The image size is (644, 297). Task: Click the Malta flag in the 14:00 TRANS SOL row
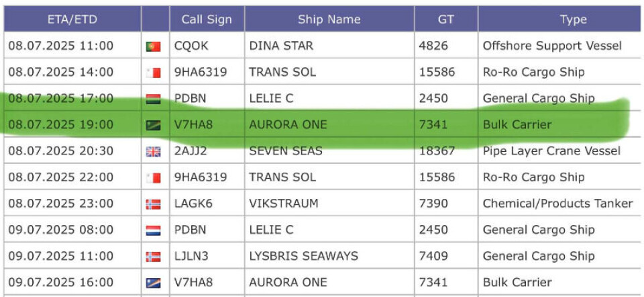pyautogui.click(x=153, y=73)
